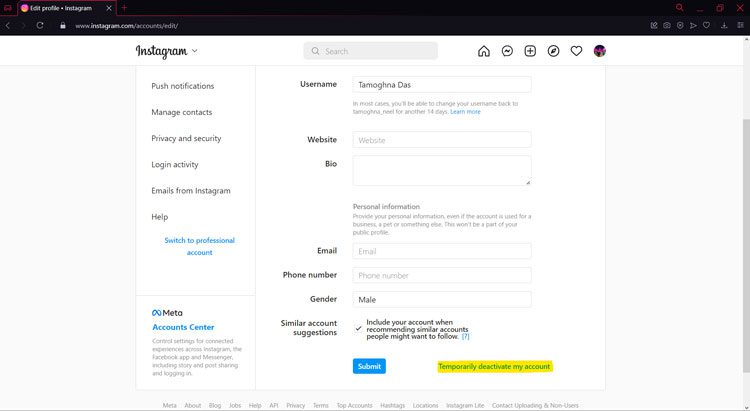The width and height of the screenshot is (750, 411).
Task: Click About in footer links
Action: [193, 405]
